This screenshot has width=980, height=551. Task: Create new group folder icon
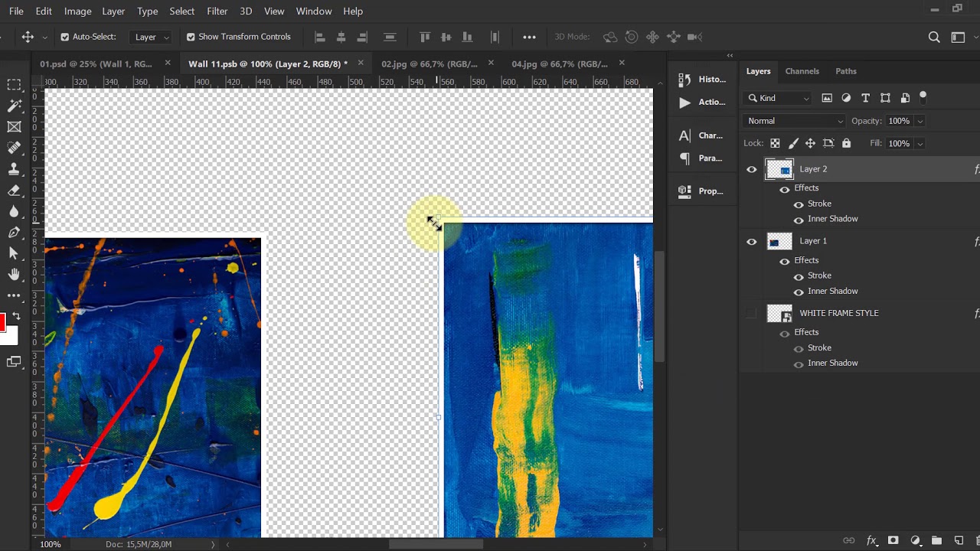point(936,541)
